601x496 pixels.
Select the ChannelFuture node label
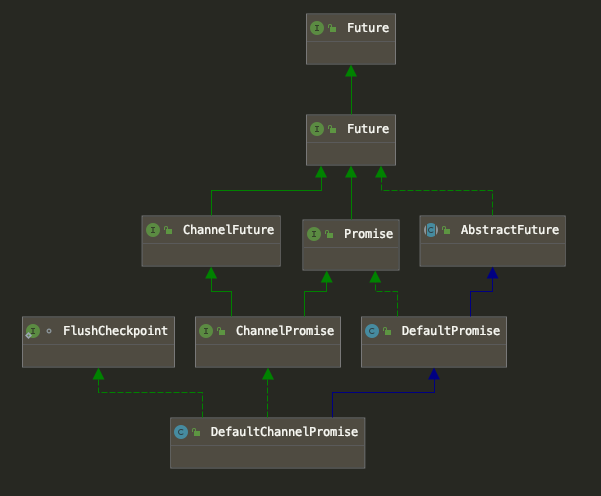(x=228, y=230)
